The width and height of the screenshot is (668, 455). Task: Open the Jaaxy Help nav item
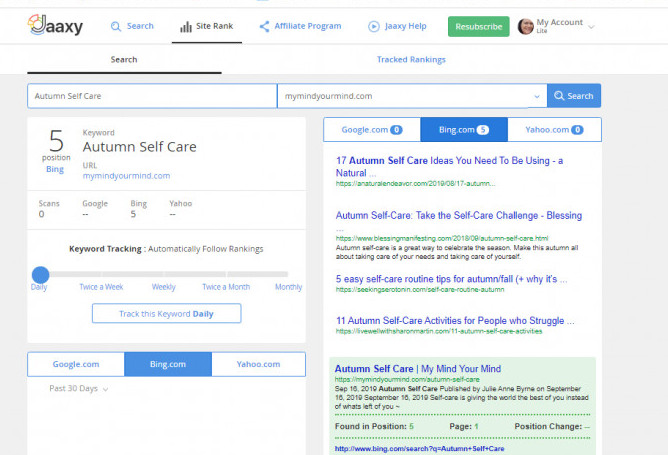397,26
